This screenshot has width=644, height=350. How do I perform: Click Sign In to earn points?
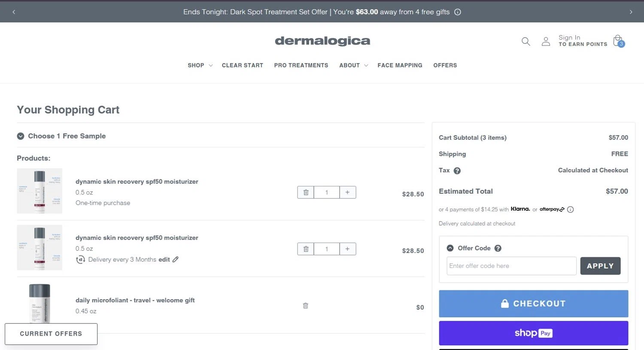[x=583, y=41]
